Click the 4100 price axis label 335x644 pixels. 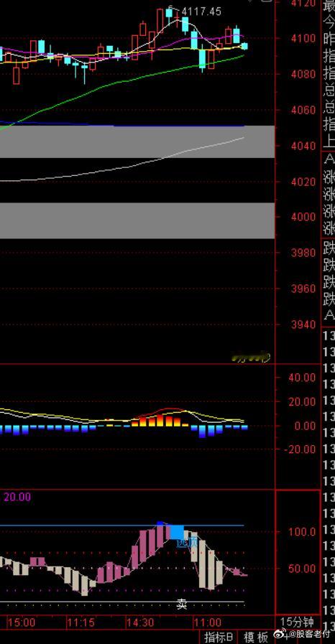pyautogui.click(x=304, y=39)
